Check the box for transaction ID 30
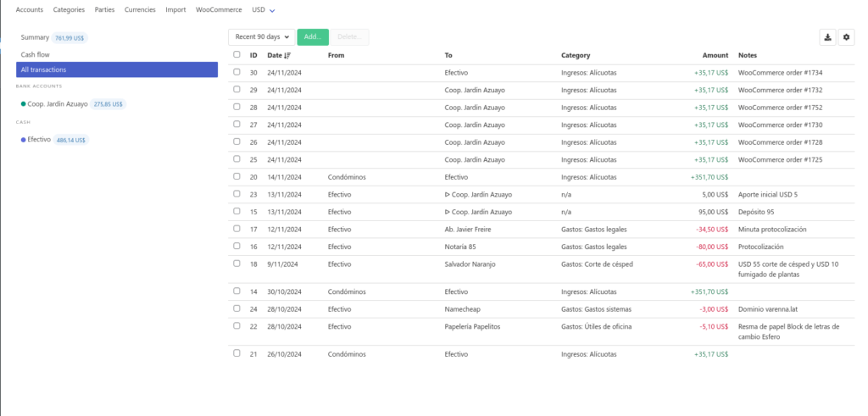This screenshot has height=416, width=868. click(237, 72)
